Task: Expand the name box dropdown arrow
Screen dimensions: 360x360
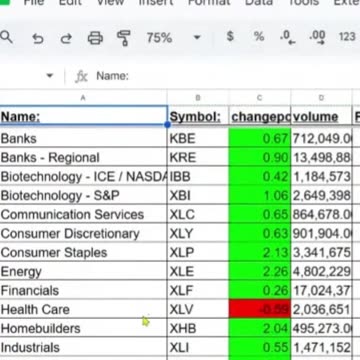Action: pyautogui.click(x=50, y=76)
